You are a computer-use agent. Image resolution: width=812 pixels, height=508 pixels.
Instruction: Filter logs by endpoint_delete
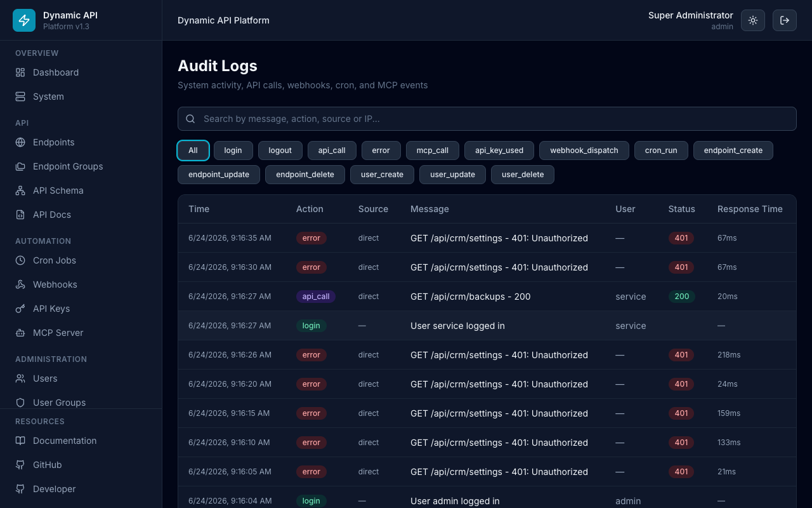point(305,175)
